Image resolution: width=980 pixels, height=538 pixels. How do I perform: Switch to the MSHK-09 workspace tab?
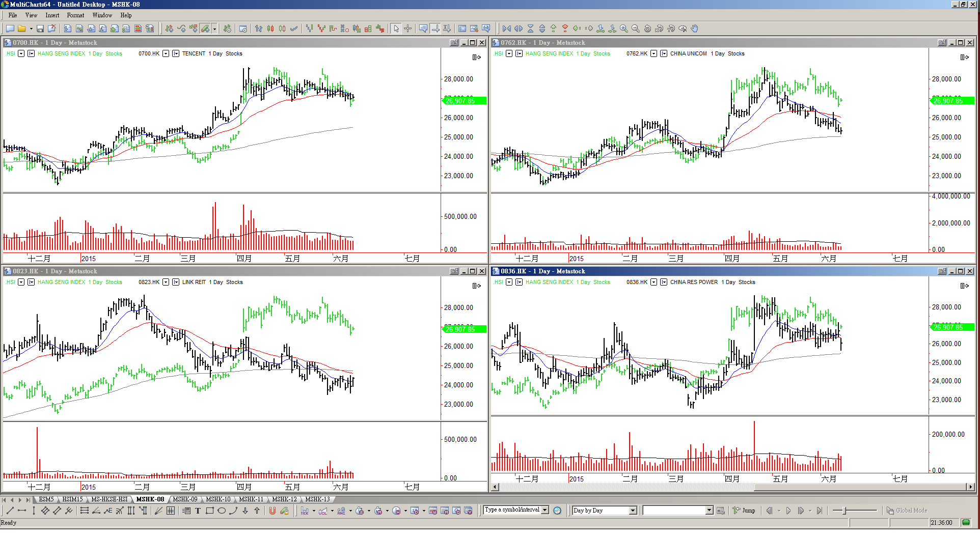point(185,499)
